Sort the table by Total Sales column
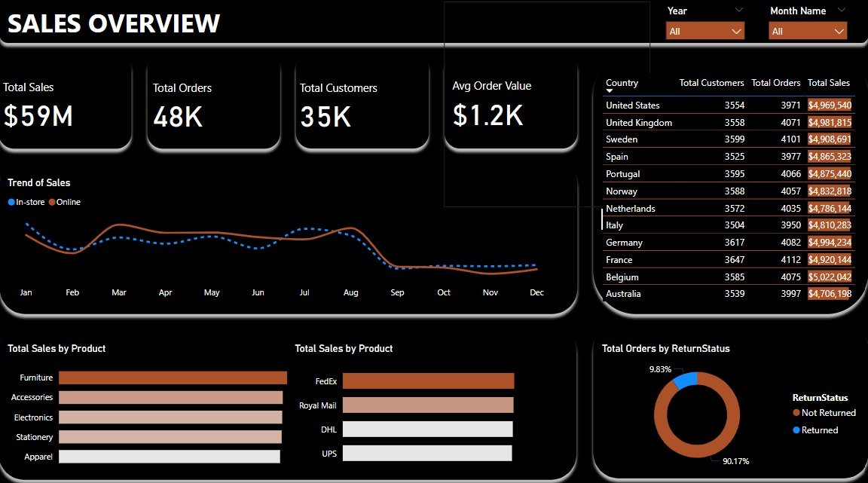This screenshot has height=483, width=868. 830,83
